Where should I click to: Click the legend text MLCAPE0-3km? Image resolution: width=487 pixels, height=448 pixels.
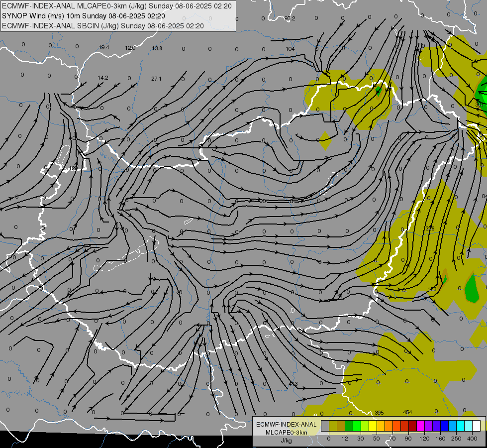pos(287,433)
